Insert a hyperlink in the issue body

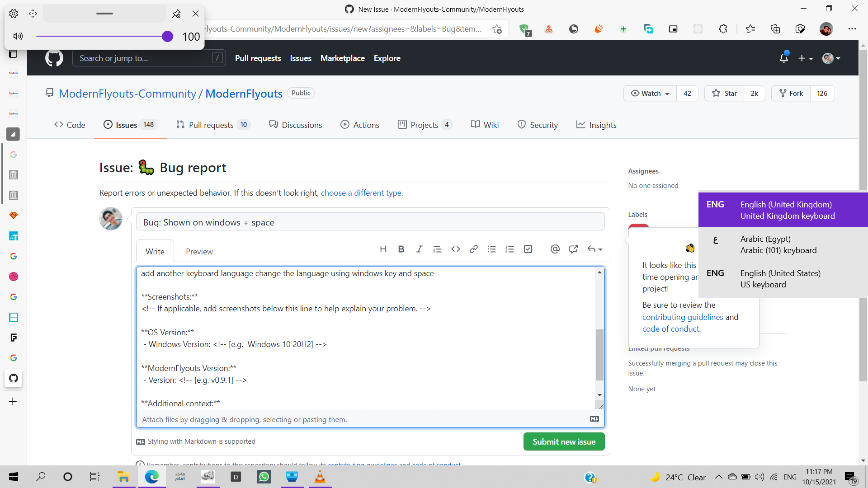tap(473, 249)
